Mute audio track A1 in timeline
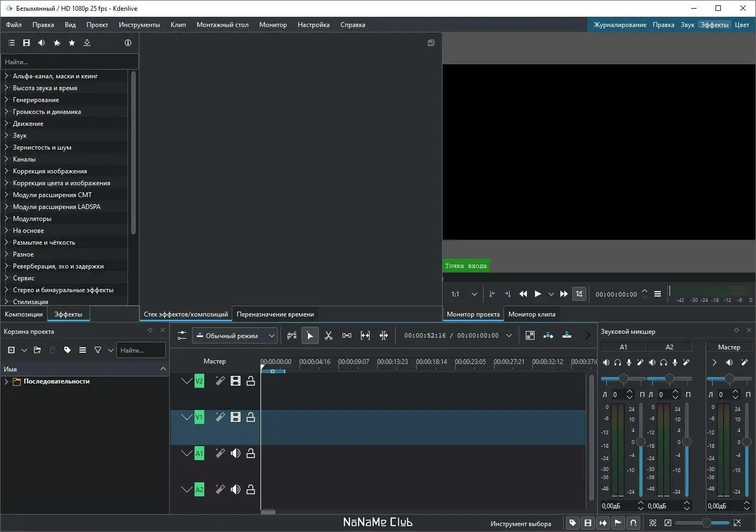 point(236,453)
